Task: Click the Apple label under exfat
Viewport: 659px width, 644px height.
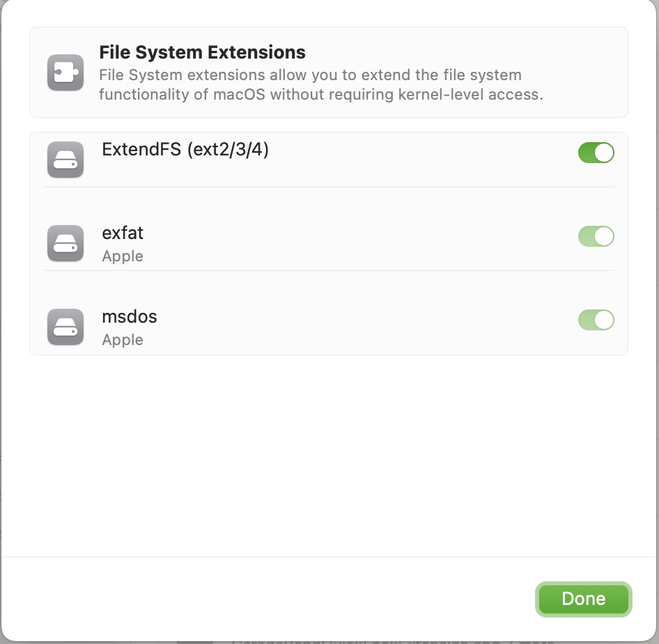Action: click(x=122, y=256)
